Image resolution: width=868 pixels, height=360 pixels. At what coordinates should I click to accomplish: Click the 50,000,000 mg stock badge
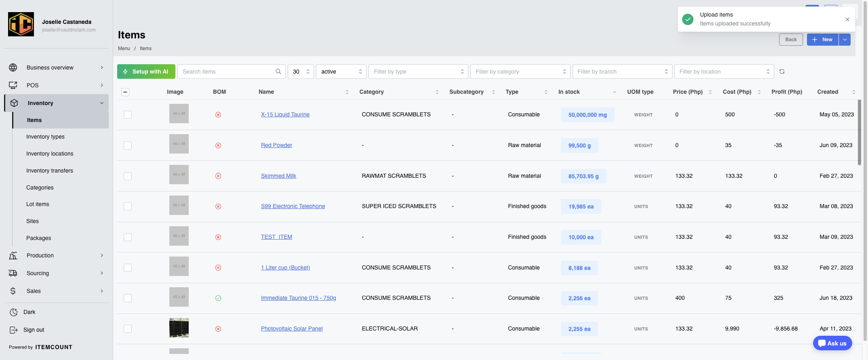point(588,115)
